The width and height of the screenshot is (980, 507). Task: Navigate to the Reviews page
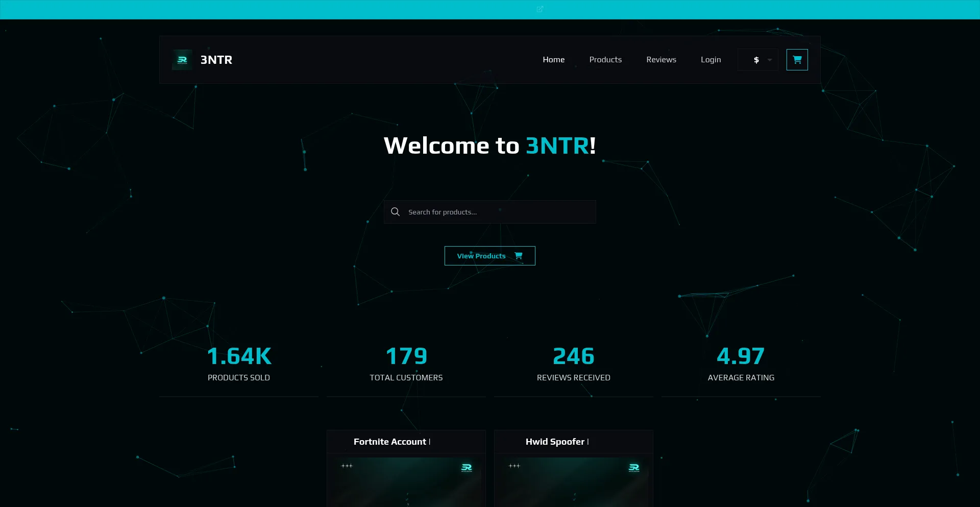tap(661, 59)
